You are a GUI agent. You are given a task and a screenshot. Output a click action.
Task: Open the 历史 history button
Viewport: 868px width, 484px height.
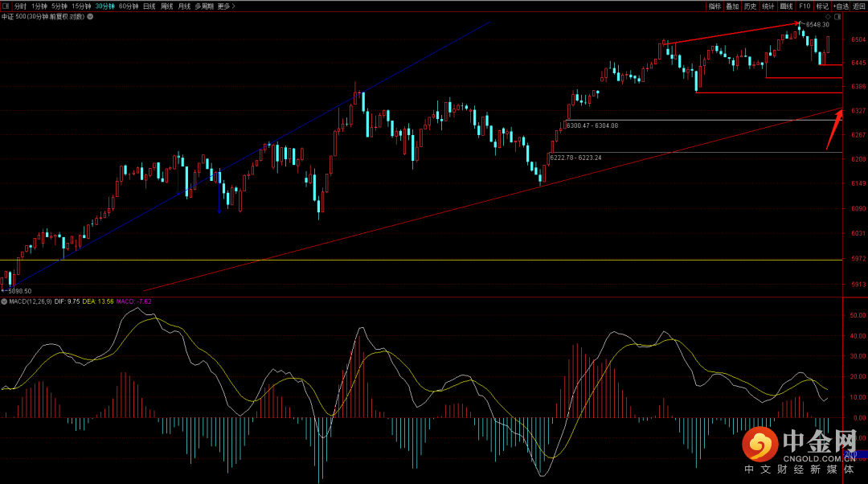(750, 6)
